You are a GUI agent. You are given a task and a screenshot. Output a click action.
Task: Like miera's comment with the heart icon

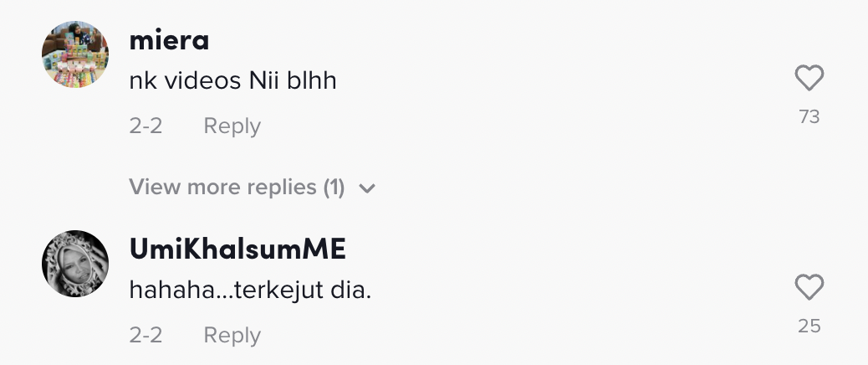(x=809, y=80)
